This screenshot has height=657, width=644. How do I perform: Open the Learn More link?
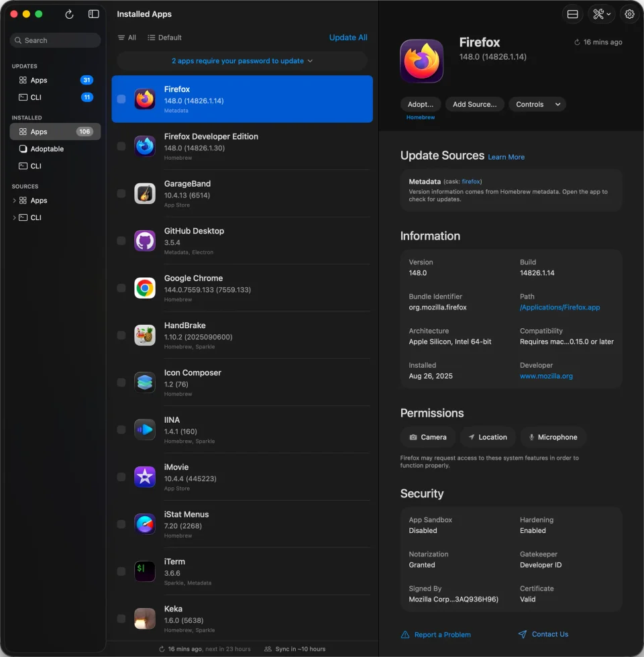(x=506, y=157)
